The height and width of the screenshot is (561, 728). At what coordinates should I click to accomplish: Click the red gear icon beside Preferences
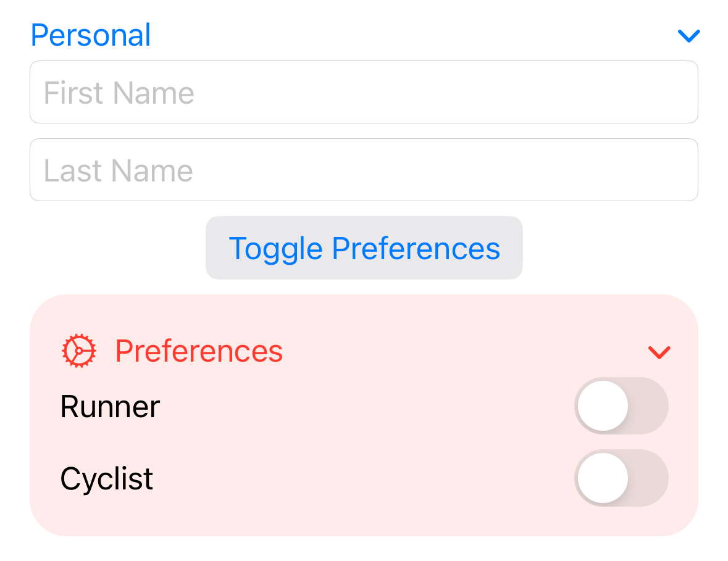[79, 351]
